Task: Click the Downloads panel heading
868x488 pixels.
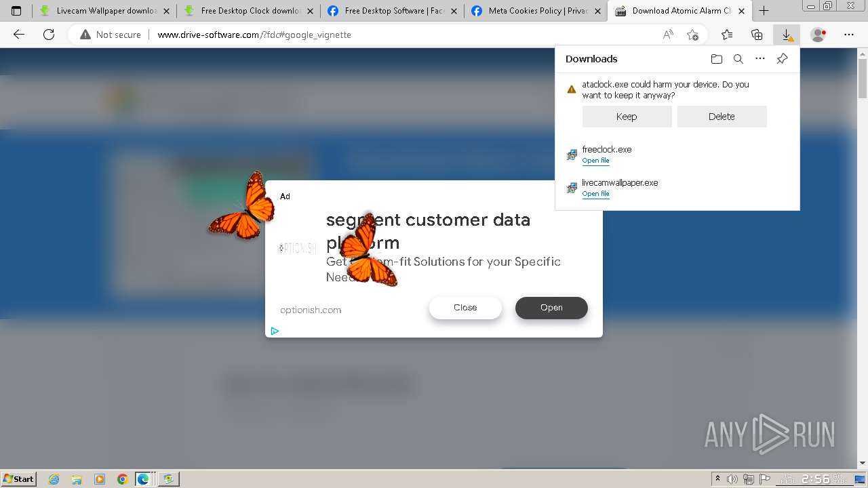Action: (591, 59)
